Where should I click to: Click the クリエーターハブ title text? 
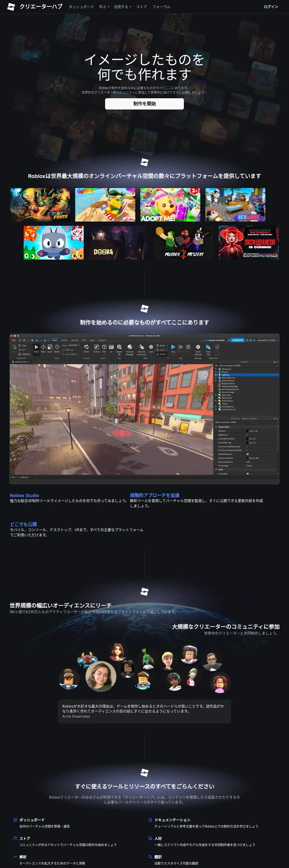41,6
